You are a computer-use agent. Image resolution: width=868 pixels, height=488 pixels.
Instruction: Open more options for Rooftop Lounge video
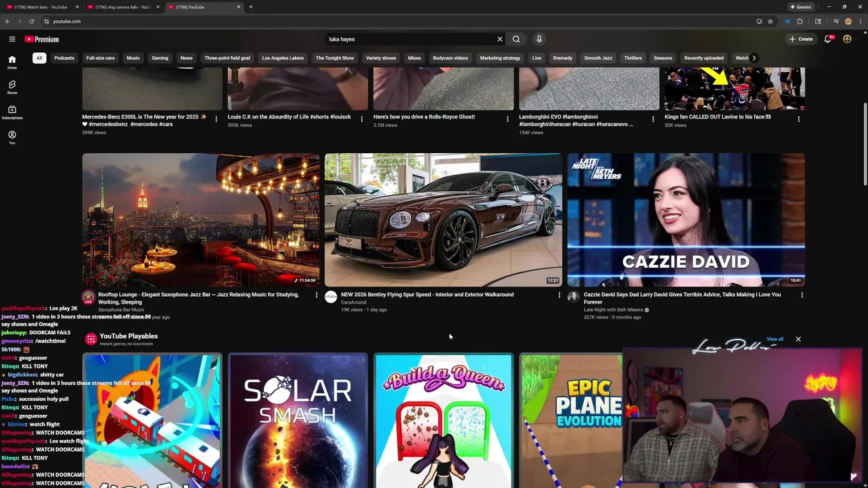[316, 295]
